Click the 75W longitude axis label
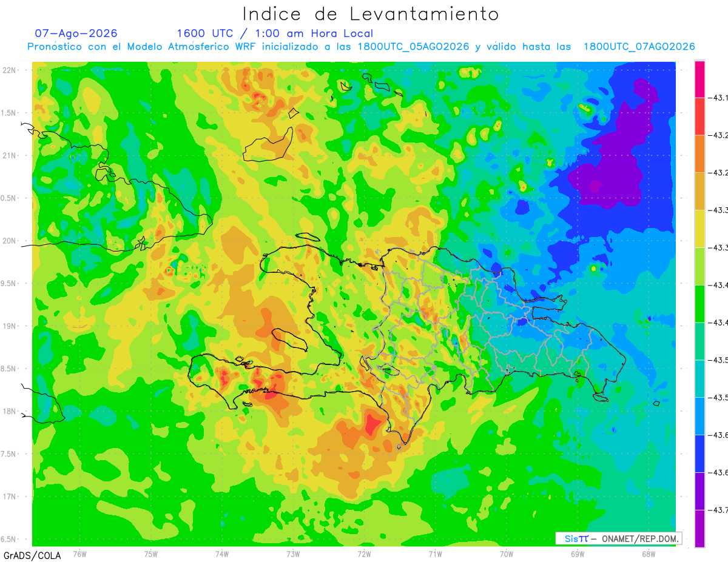This screenshot has width=728, height=562. click(x=150, y=554)
